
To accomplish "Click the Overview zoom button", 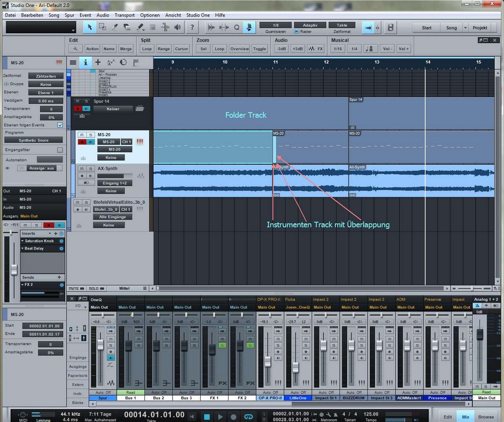I will tap(240, 49).
